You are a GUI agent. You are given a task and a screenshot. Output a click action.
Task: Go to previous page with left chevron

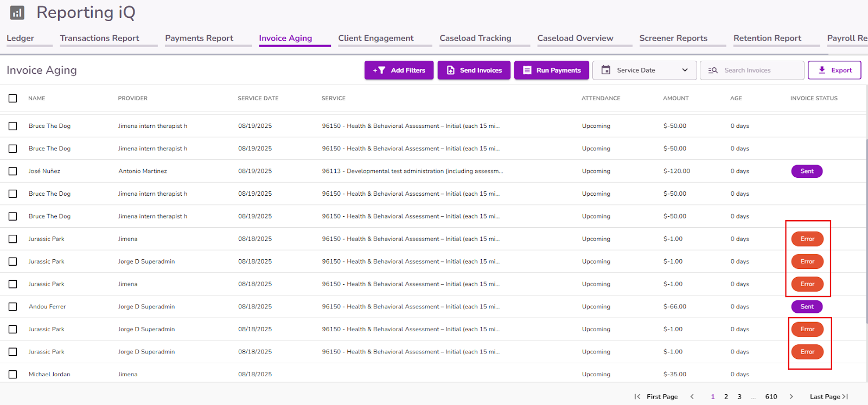point(692,397)
